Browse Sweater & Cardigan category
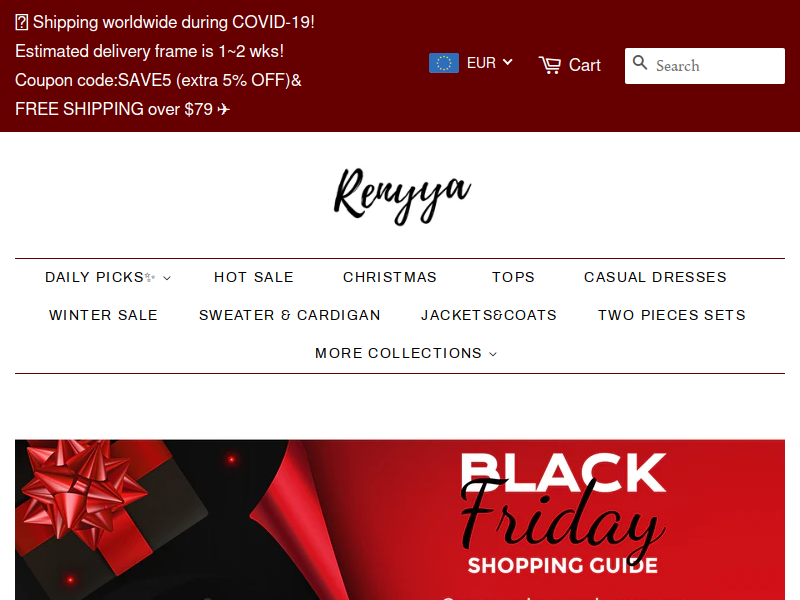Image resolution: width=800 pixels, height=600 pixels. (x=289, y=315)
